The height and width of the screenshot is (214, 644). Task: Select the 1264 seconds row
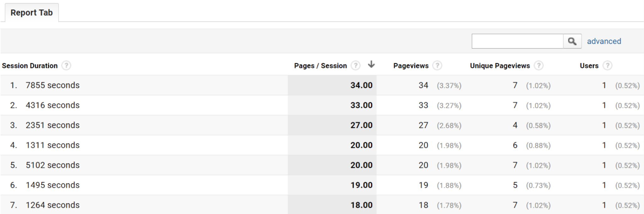pyautogui.click(x=53, y=205)
